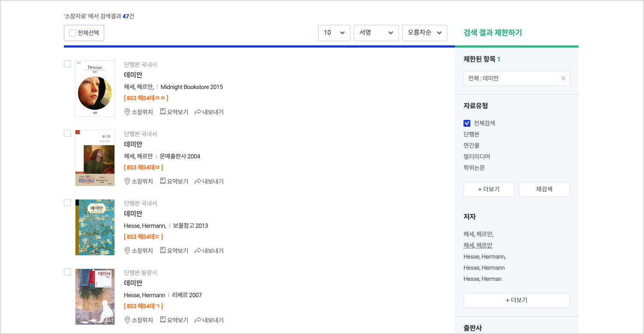Click call number [ 853 헤54데ㄷ ]
644x334 pixels.
tap(144, 237)
